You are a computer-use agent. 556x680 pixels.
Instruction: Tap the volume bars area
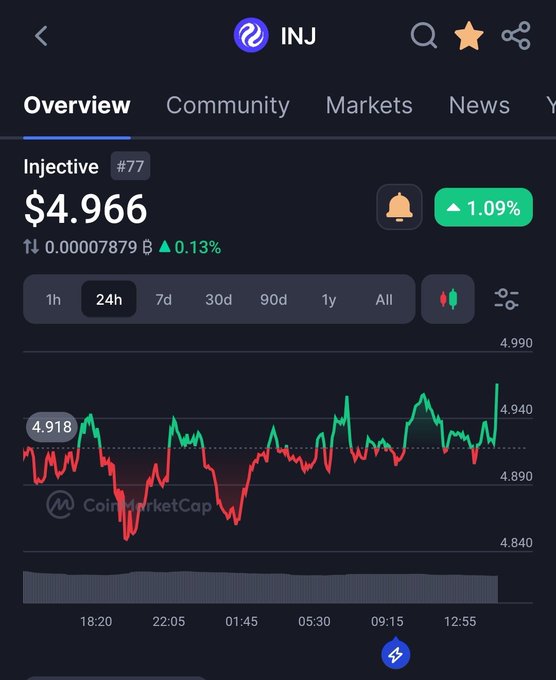click(260, 587)
